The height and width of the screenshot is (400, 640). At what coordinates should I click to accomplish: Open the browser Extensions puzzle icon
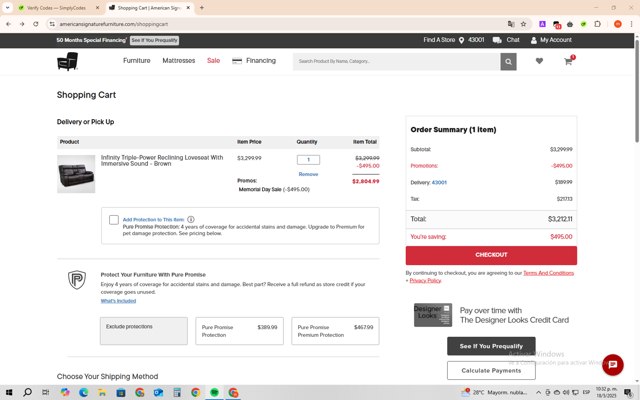[x=598, y=24]
